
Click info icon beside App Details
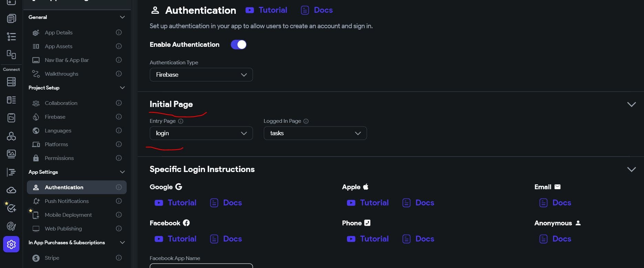[119, 32]
